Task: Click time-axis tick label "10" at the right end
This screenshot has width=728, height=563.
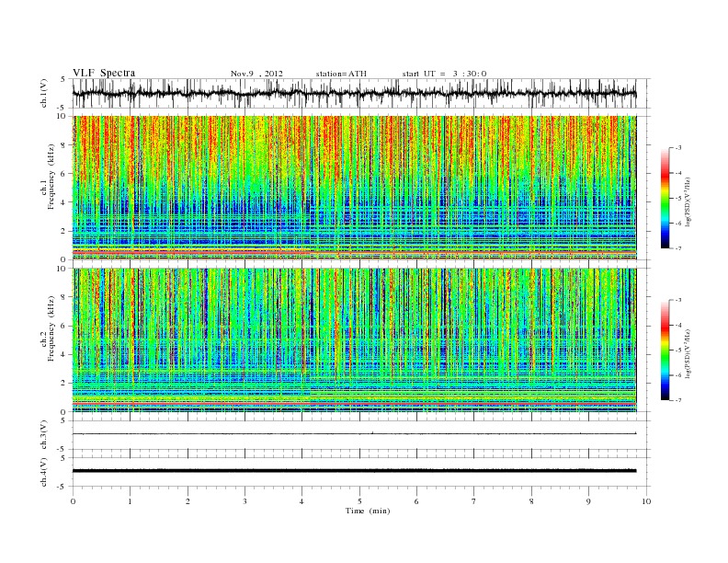Action: [x=646, y=501]
